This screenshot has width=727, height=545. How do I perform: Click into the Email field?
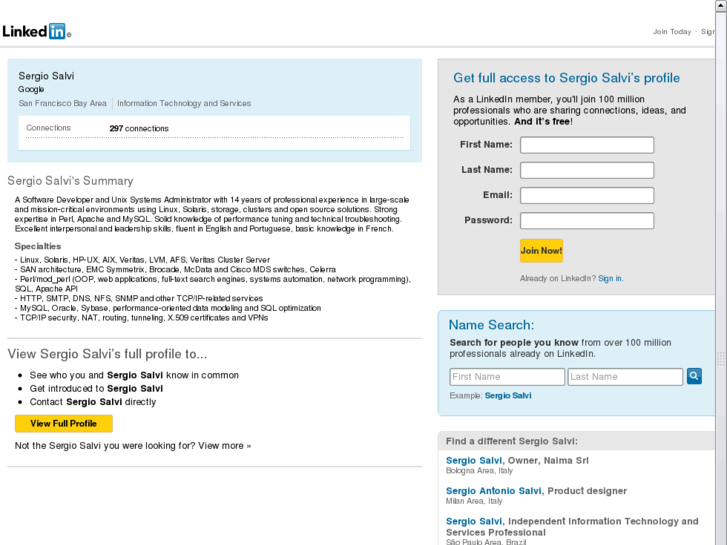[587, 195]
